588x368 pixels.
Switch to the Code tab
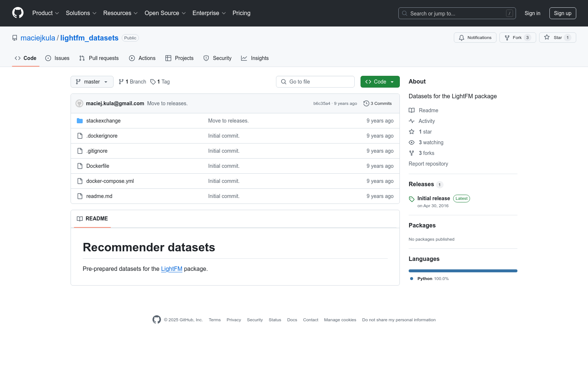pyautogui.click(x=26, y=58)
